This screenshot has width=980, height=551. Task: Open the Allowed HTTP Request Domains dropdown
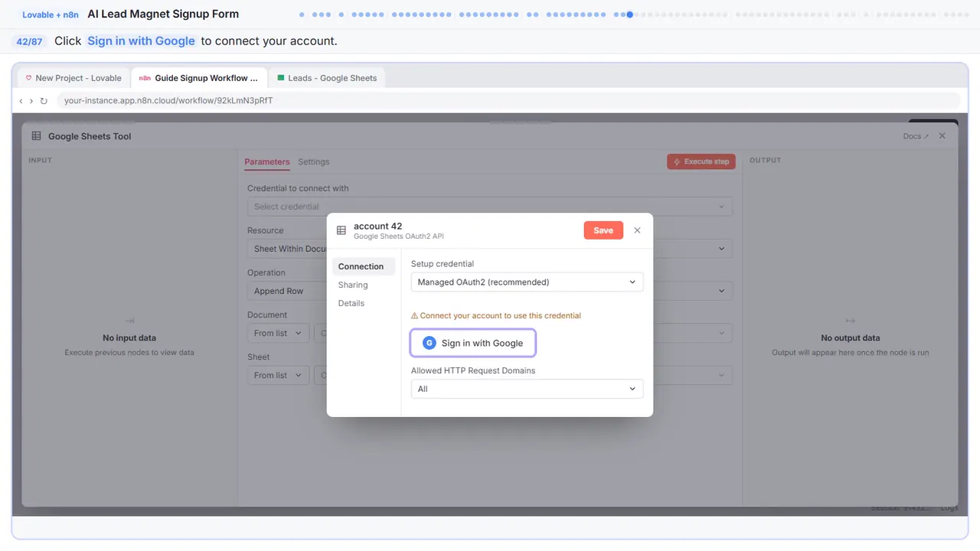tap(527, 389)
